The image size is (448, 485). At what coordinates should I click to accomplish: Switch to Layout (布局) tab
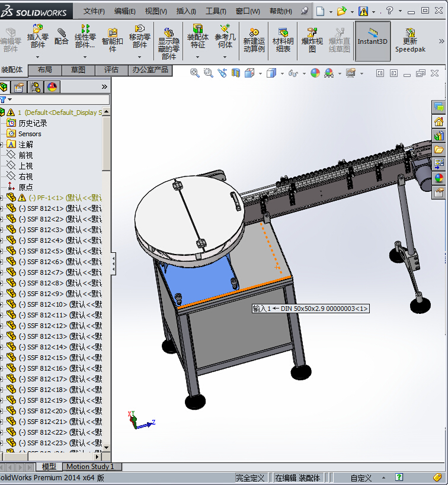tap(45, 70)
